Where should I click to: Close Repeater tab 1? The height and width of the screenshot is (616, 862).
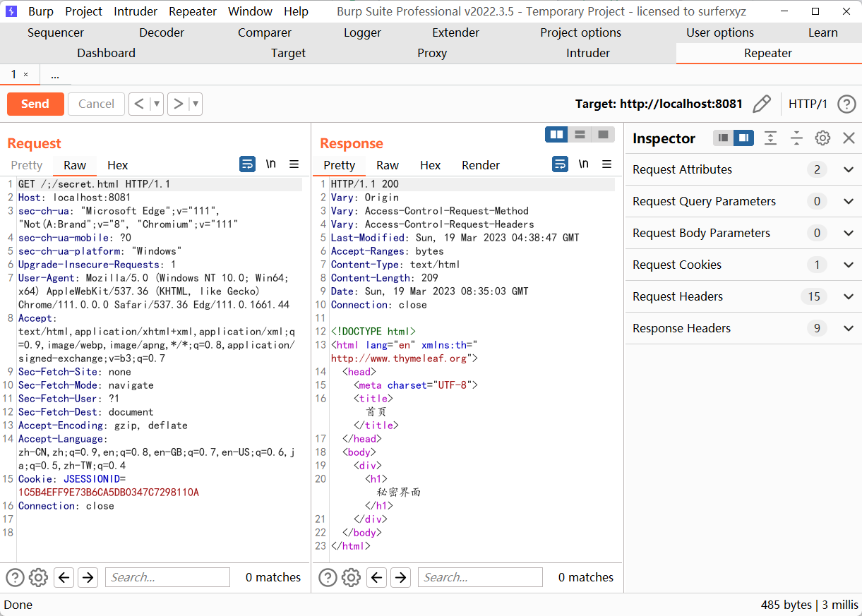(x=26, y=75)
